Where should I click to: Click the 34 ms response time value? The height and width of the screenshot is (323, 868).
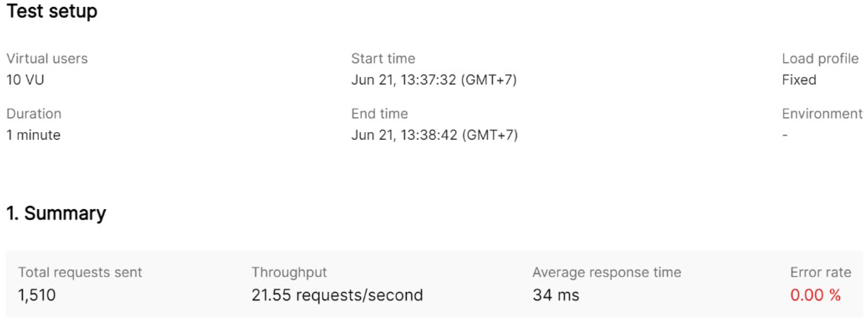point(556,295)
